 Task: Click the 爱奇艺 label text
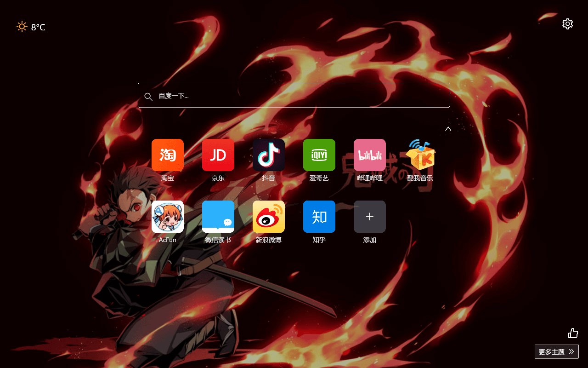[319, 178]
